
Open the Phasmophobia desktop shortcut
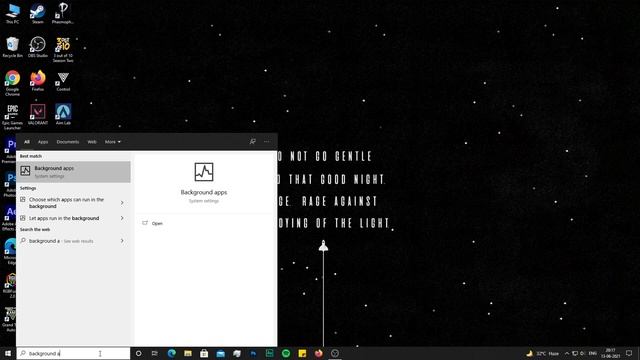tap(63, 13)
